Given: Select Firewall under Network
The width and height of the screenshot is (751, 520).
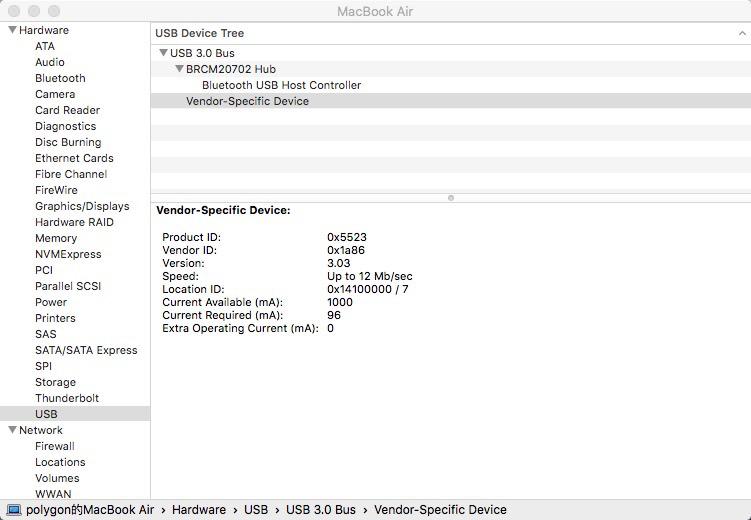Looking at the screenshot, I should coord(55,446).
